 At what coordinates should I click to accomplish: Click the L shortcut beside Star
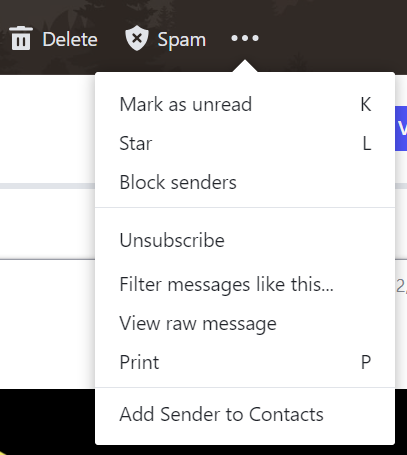pos(367,143)
